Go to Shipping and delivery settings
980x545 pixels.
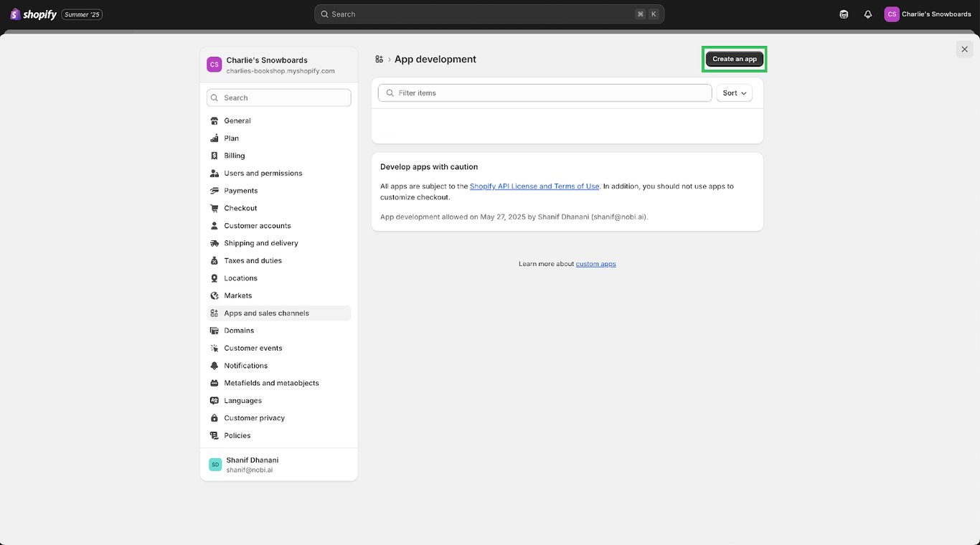(x=260, y=243)
